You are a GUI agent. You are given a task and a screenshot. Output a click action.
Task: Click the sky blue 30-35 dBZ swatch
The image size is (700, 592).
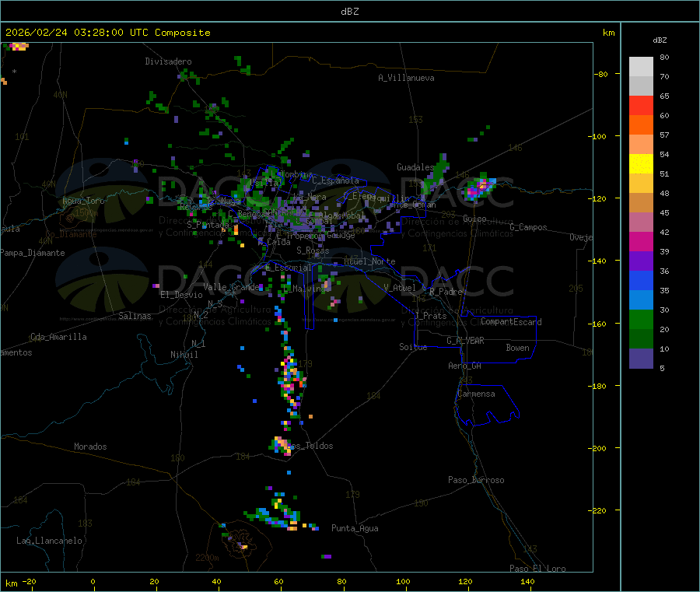tap(641, 300)
